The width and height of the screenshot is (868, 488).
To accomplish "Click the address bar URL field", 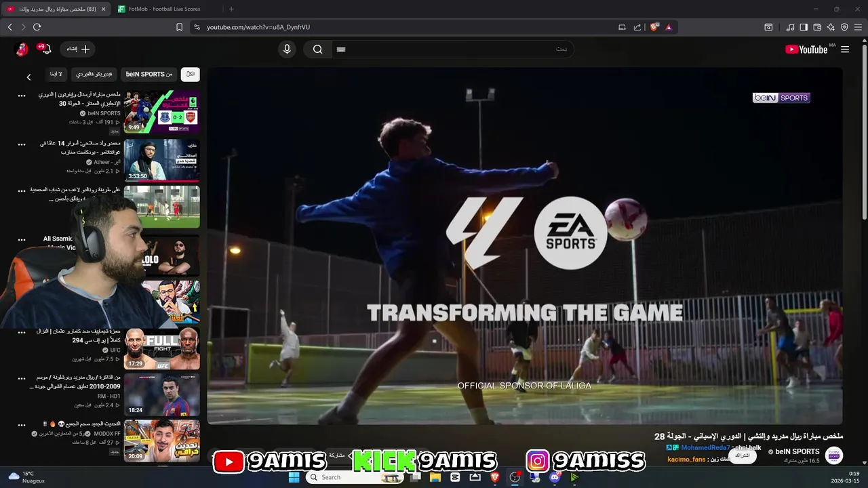I will [x=407, y=27].
